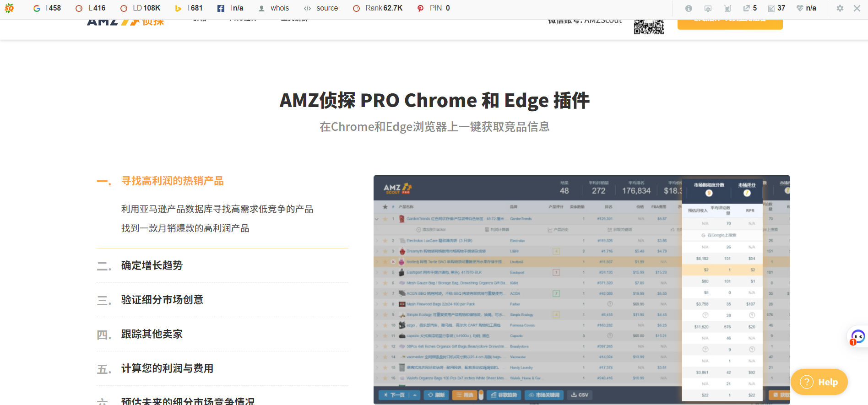Click the WeChat QR code image

(x=649, y=27)
